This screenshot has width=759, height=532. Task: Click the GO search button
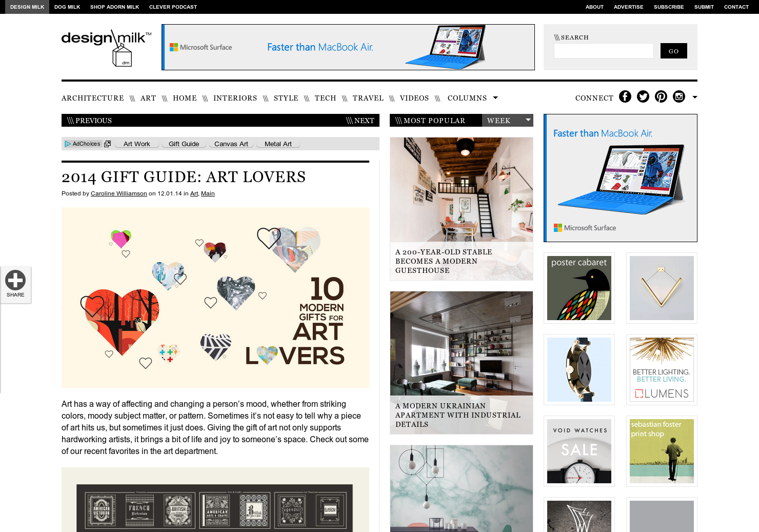click(x=673, y=50)
